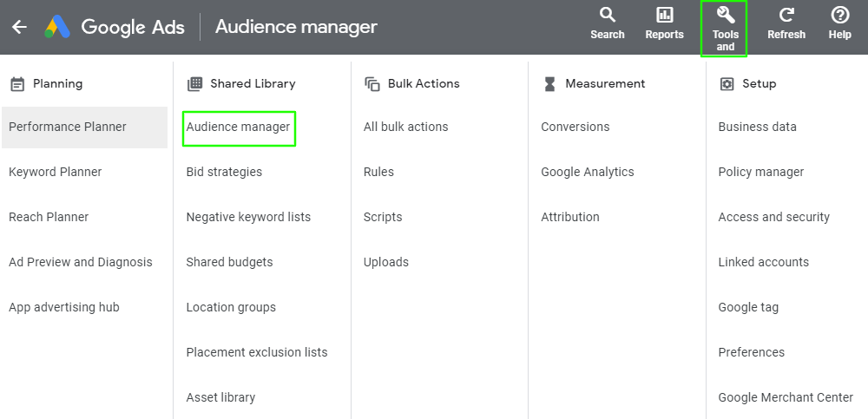
Task: Open Keyword Planner
Action: tap(56, 172)
